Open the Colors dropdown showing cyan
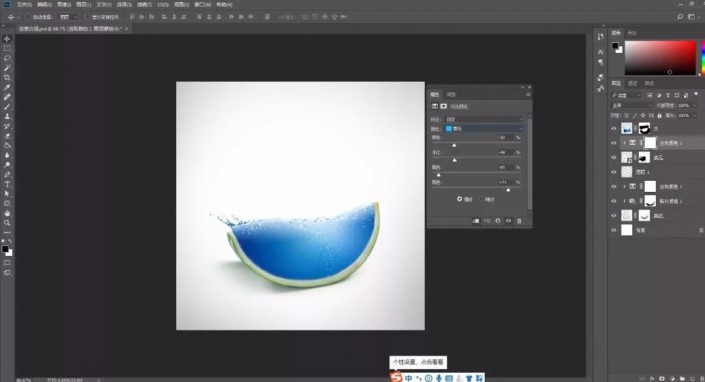 (x=484, y=129)
